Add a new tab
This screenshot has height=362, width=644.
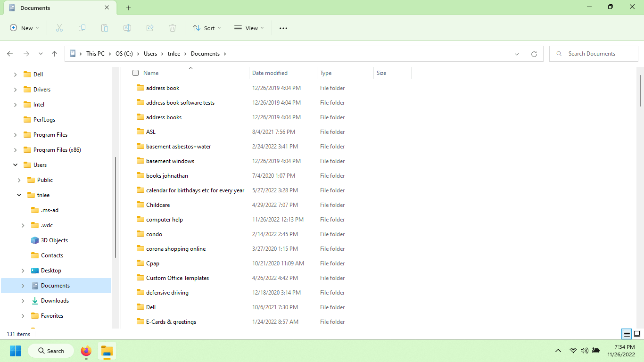click(128, 8)
